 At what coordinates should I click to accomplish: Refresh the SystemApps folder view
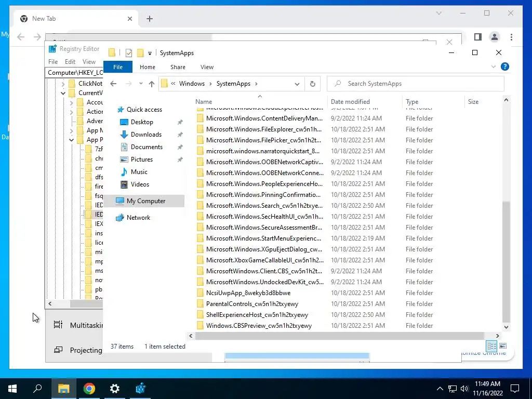pos(312,84)
